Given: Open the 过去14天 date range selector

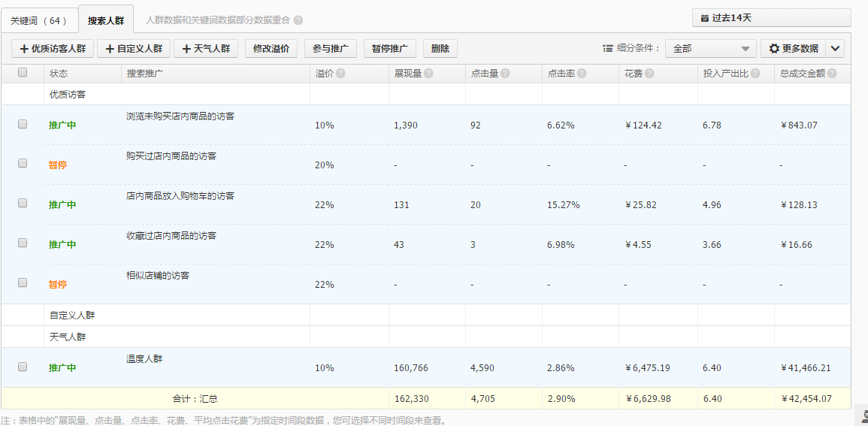Looking at the screenshot, I should tap(771, 18).
